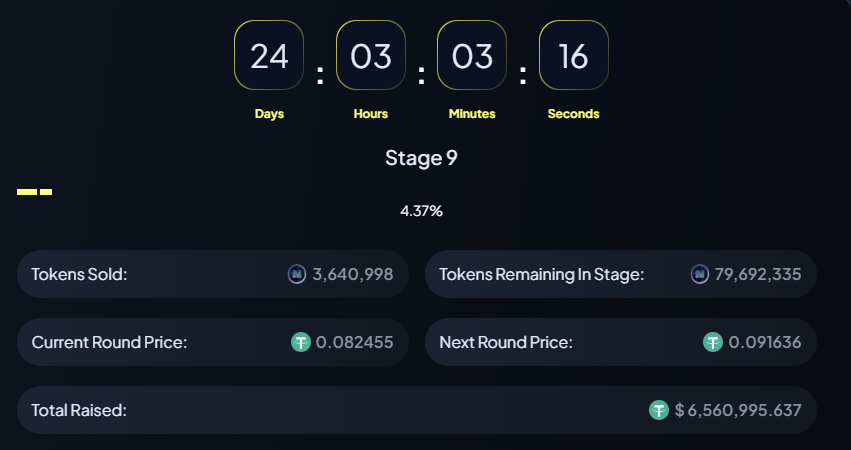851x450 pixels.
Task: Click the 4.37% progress percentage
Action: coord(421,211)
